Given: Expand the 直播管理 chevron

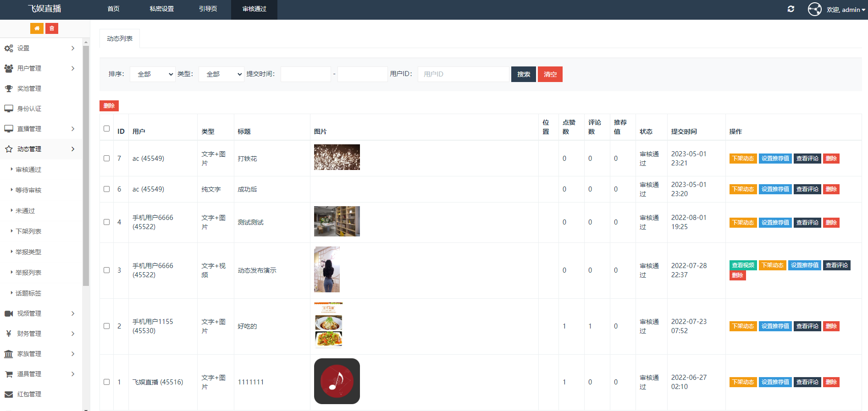Looking at the screenshot, I should coord(73,129).
